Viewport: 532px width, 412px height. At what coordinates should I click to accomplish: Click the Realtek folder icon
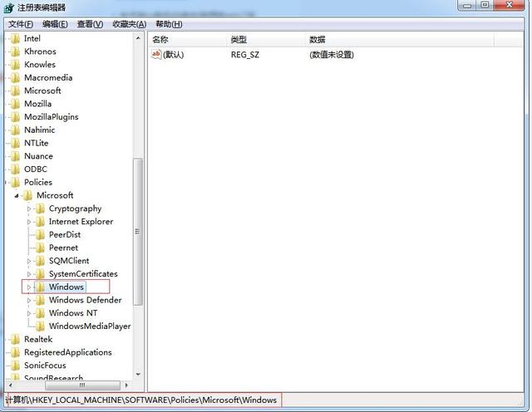[x=15, y=339]
